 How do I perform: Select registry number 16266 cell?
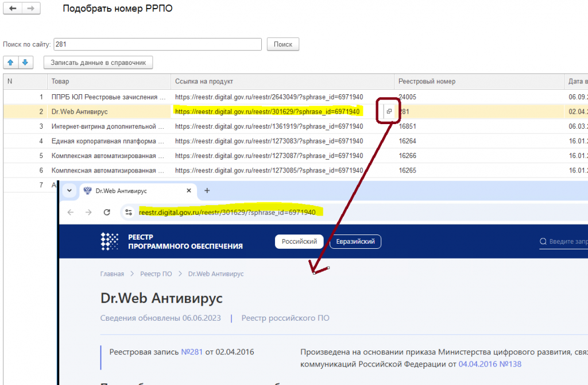coord(479,156)
